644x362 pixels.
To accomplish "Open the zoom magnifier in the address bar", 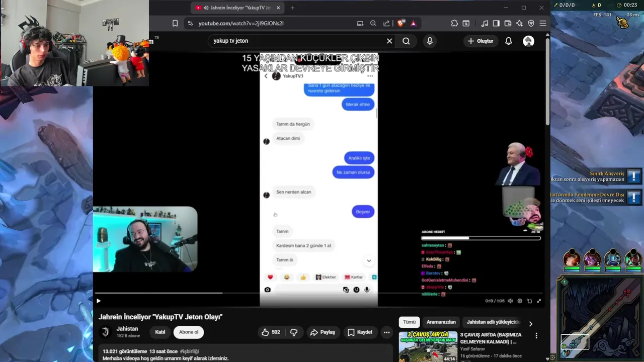I will coord(373,23).
